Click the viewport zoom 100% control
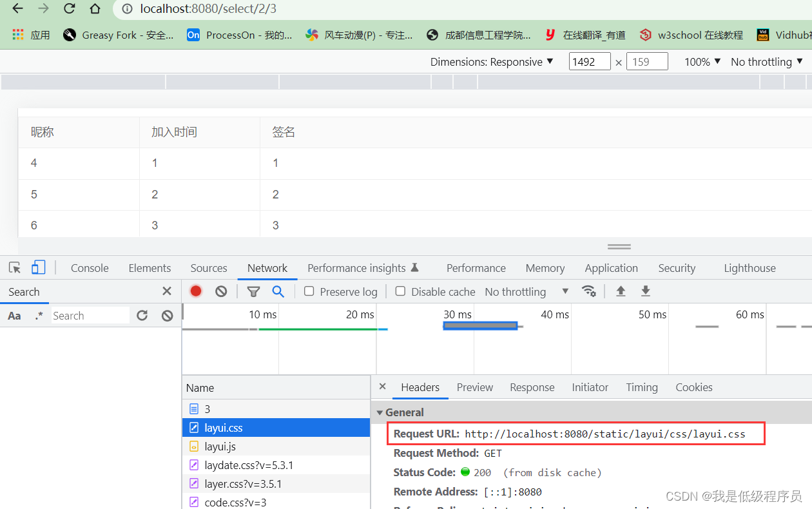812x509 pixels. click(x=702, y=61)
